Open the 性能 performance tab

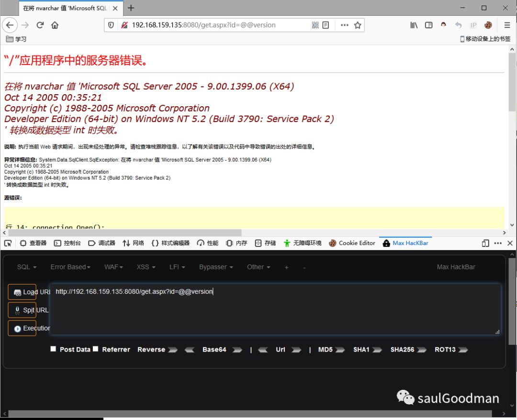(208, 243)
